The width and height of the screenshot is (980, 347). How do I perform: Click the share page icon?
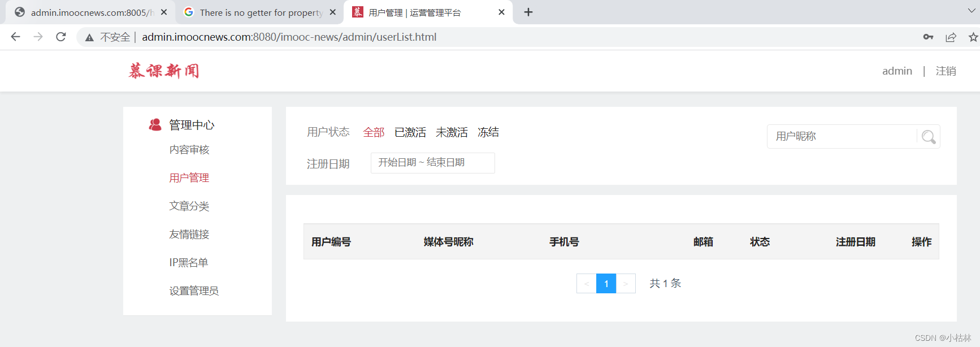point(951,37)
